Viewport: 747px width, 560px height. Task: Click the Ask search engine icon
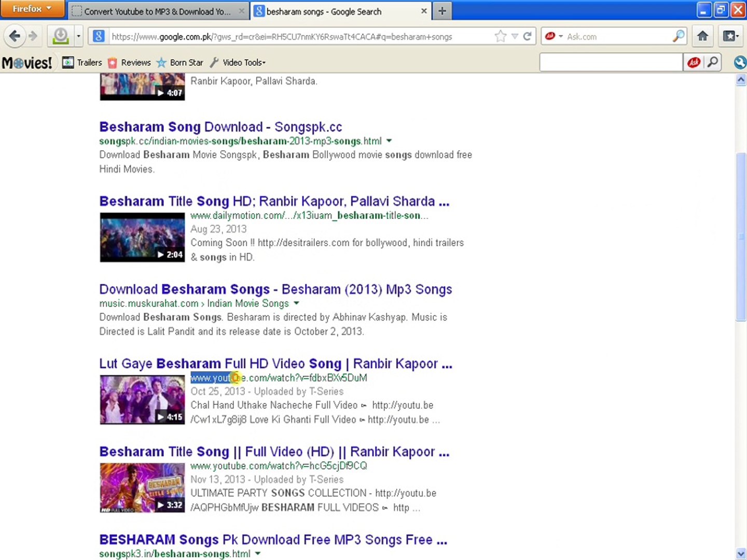click(550, 36)
